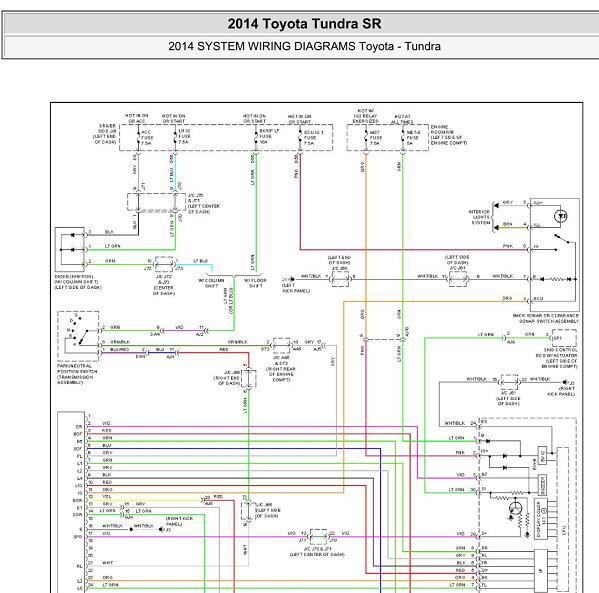This screenshot has width=599, height=593.
Task: Click the LED symbol inside the sonar switch
Action: [x=560, y=217]
